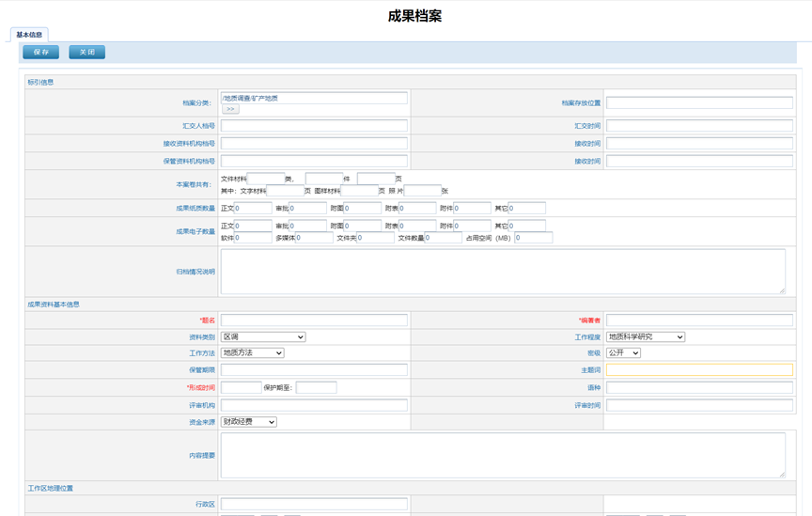
Task: Click the 保管资料机构档号 input field
Action: (x=314, y=161)
